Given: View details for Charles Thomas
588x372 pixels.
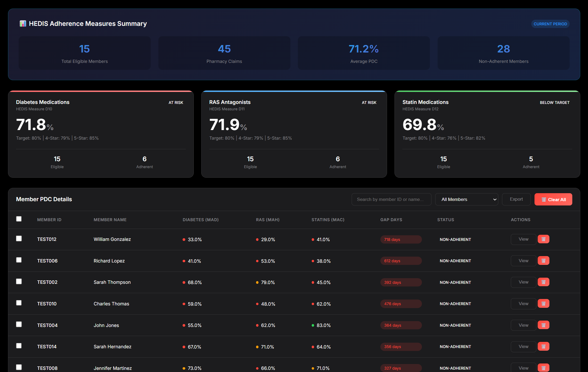Looking at the screenshot, I should pyautogui.click(x=523, y=304).
